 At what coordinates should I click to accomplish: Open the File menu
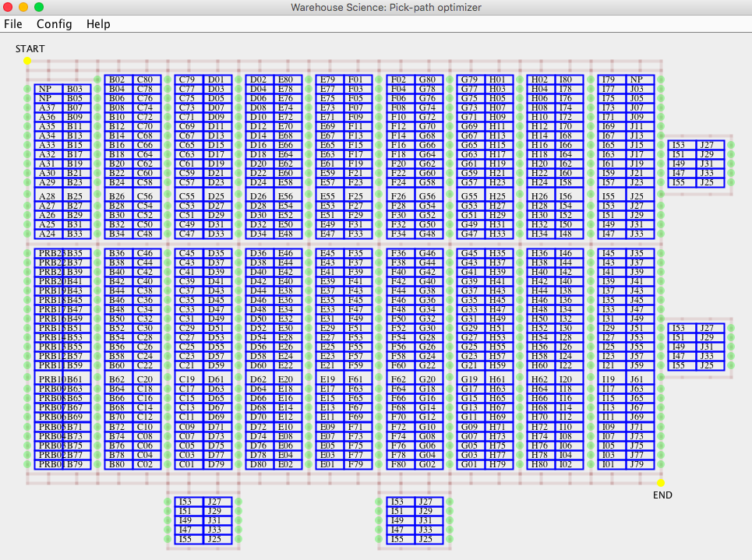(x=13, y=24)
